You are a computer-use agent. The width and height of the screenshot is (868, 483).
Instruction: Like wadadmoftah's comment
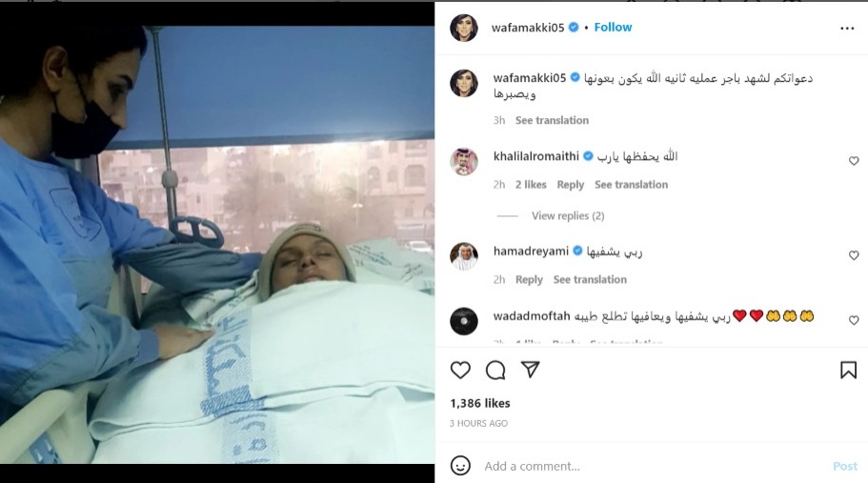click(x=854, y=320)
